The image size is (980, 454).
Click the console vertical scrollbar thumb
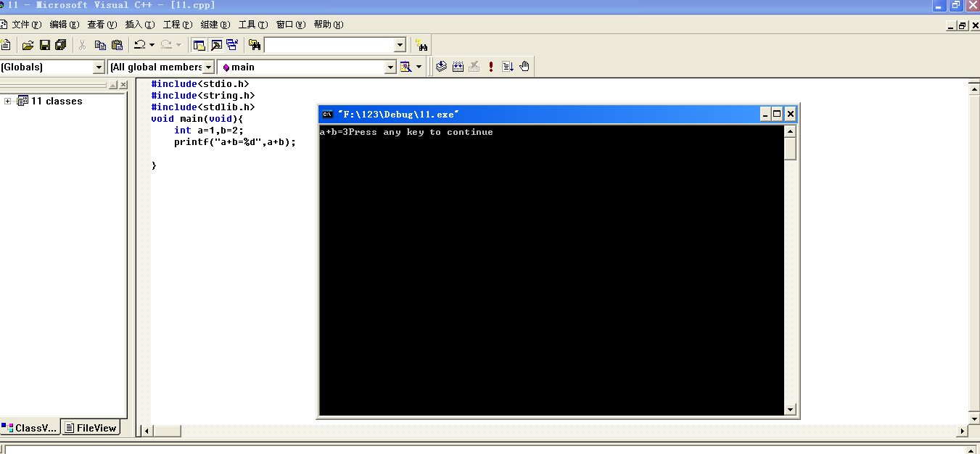pyautogui.click(x=791, y=149)
